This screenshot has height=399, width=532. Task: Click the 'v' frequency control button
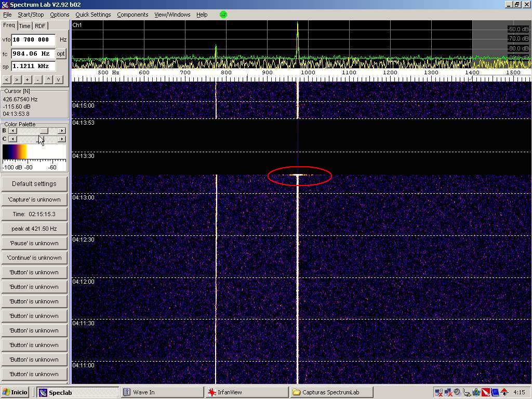point(59,79)
